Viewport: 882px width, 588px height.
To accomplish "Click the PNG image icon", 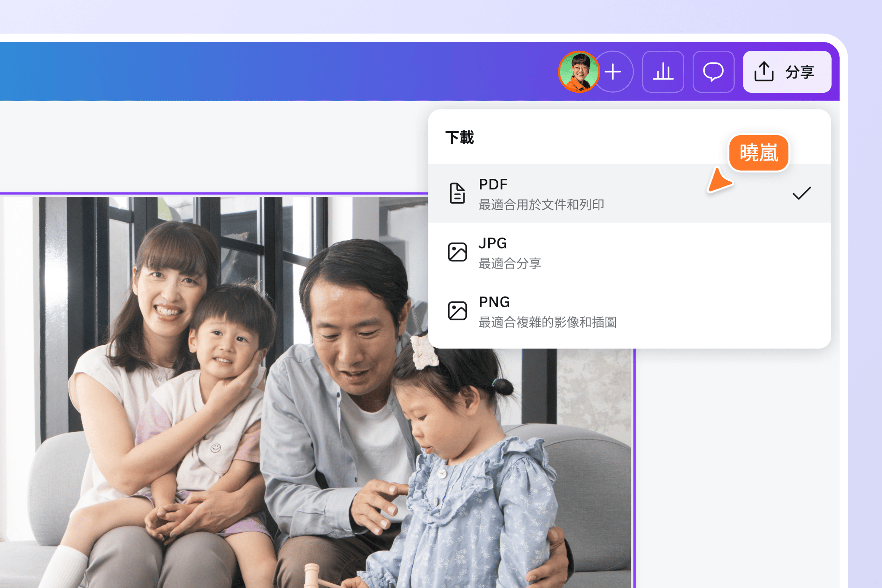I will point(457,311).
